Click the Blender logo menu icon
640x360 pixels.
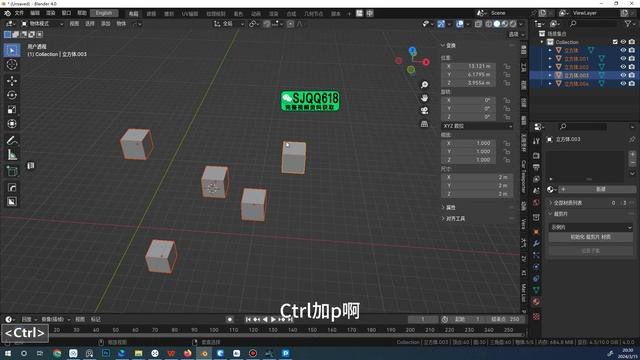pyautogui.click(x=7, y=13)
